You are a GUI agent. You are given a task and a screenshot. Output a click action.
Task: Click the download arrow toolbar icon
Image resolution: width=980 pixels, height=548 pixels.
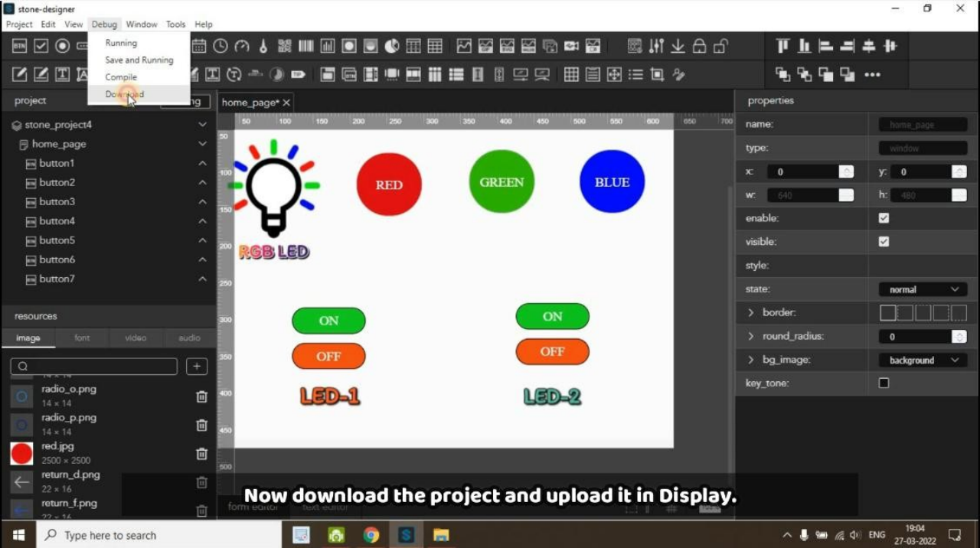(x=678, y=46)
